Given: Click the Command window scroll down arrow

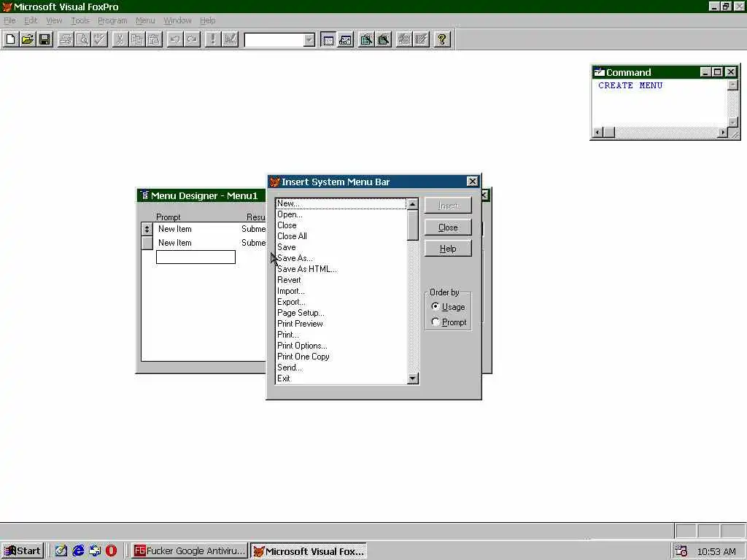Looking at the screenshot, I should [x=732, y=122].
